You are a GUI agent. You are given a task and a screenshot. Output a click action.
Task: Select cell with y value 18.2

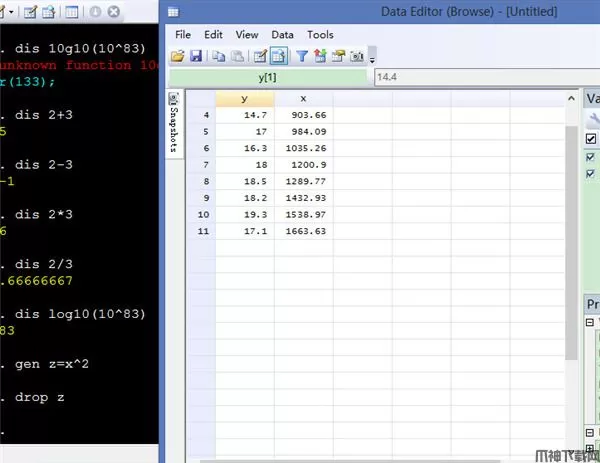(x=245, y=198)
